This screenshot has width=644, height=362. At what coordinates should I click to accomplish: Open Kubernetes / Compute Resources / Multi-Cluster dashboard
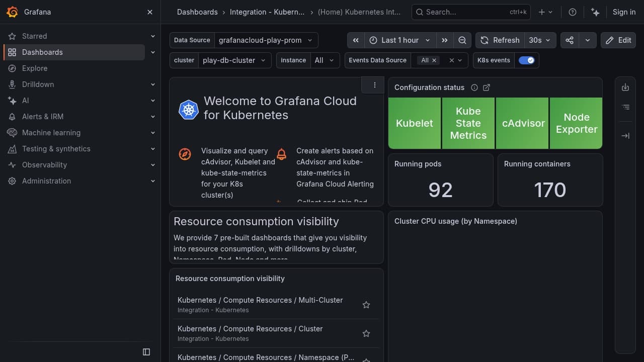(x=260, y=300)
